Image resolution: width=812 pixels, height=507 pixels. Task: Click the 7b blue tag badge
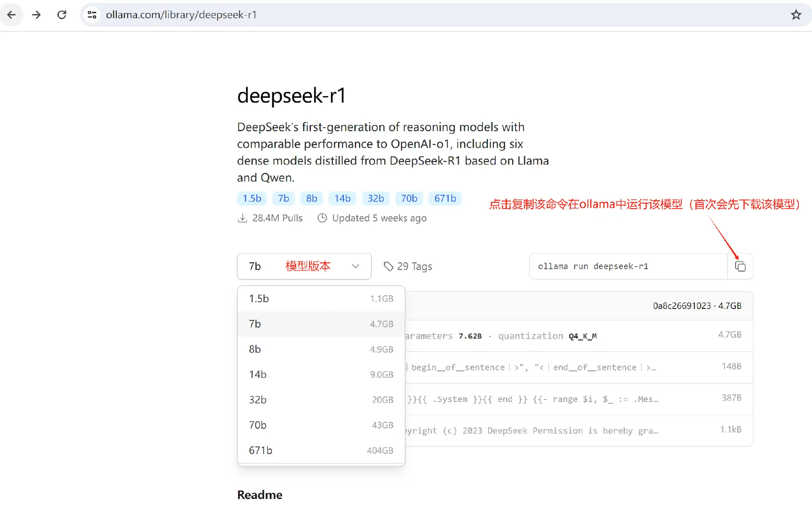[x=283, y=198]
